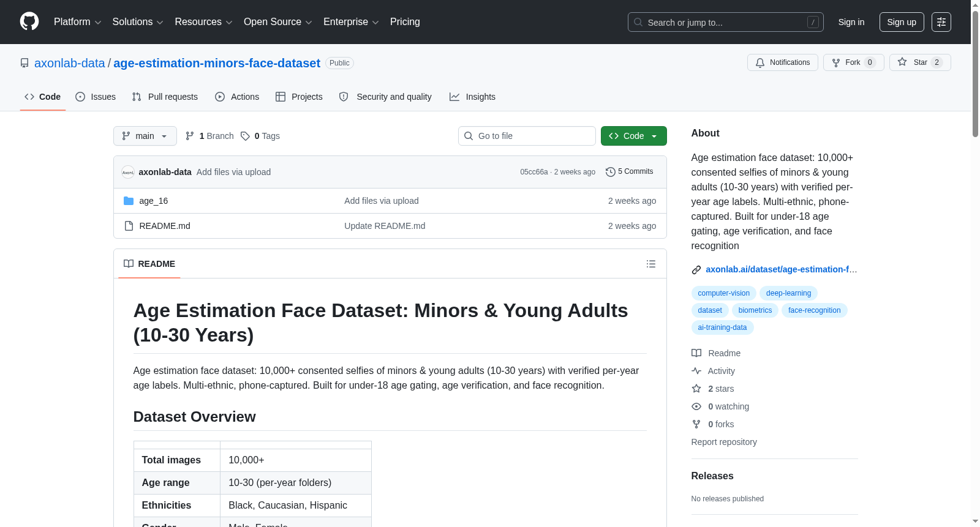Click the search magnifier icon in header
Screen dimensions: 980x527
point(638,22)
